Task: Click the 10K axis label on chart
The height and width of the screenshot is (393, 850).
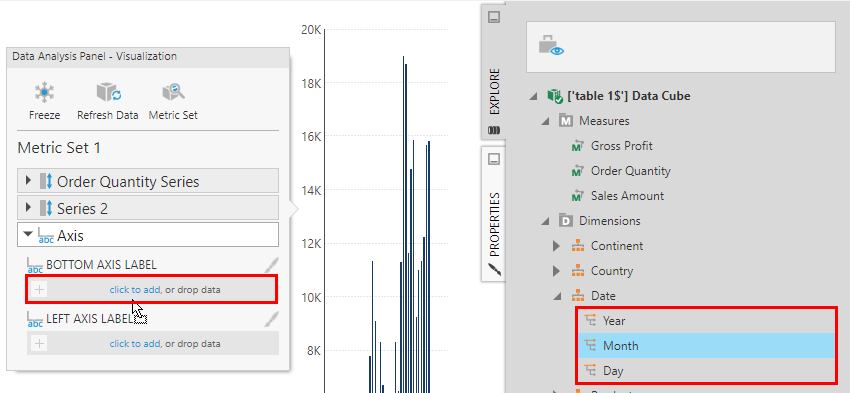Action: click(311, 298)
